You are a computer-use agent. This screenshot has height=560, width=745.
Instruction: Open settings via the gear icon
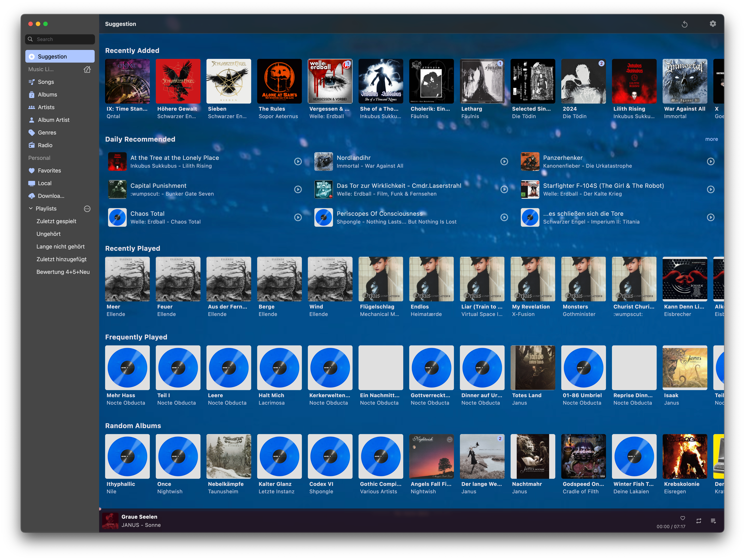pos(713,24)
